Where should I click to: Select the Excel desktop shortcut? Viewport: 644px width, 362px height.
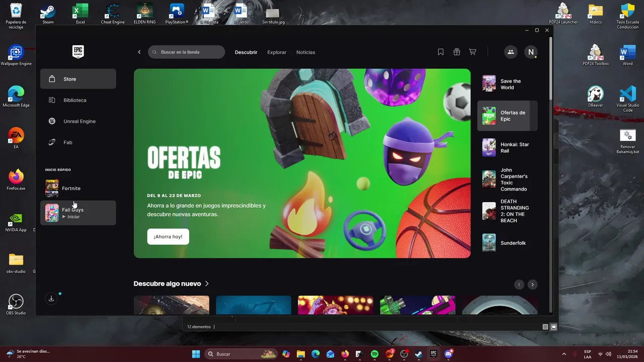tap(80, 14)
